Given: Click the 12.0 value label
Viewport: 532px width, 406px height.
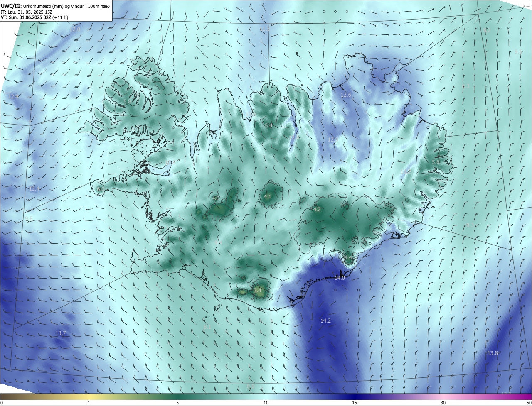Looking at the screenshot, I should coord(75,29).
